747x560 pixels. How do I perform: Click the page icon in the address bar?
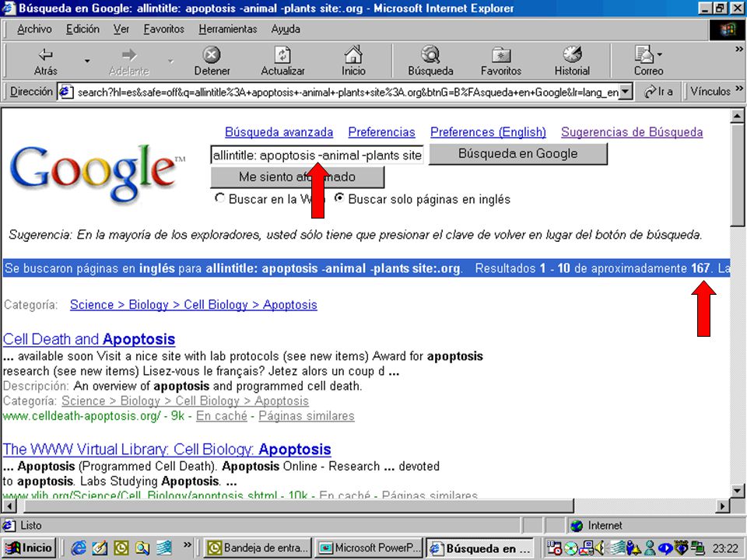65,92
